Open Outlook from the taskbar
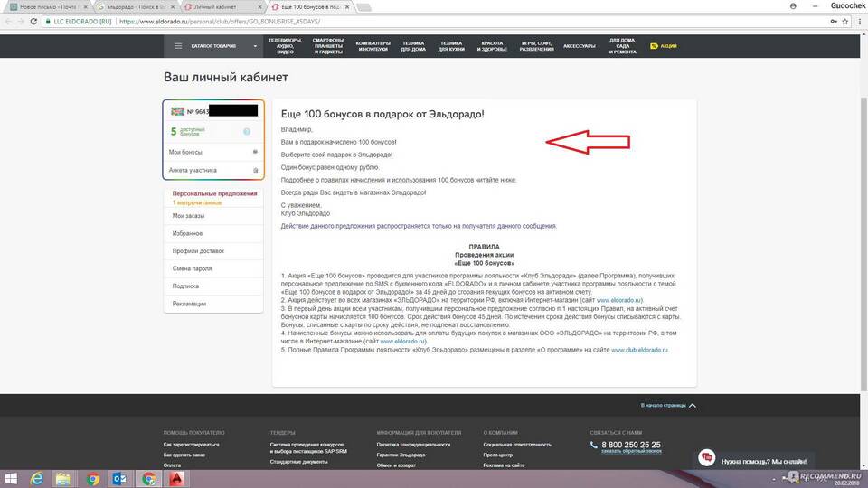This screenshot has height=488, width=868. [119, 478]
